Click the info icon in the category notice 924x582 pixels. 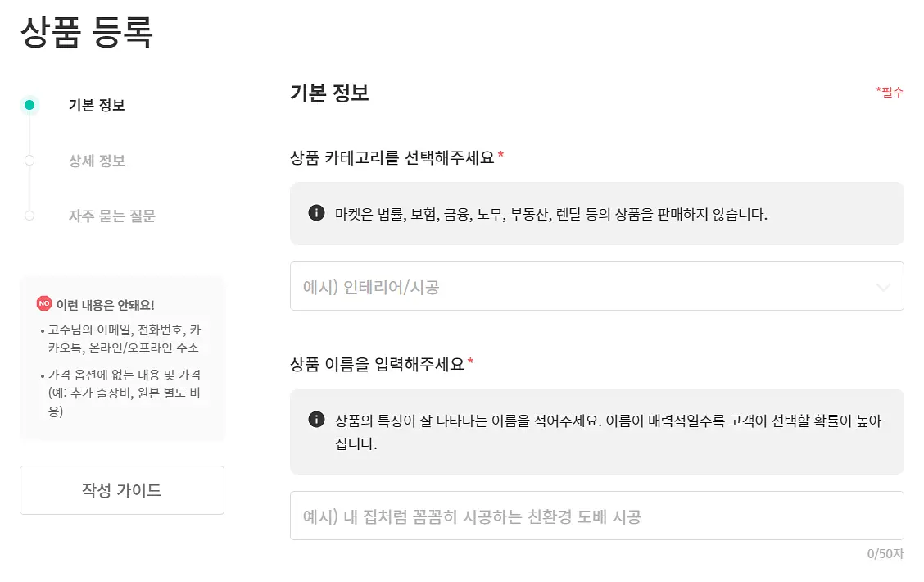click(316, 213)
